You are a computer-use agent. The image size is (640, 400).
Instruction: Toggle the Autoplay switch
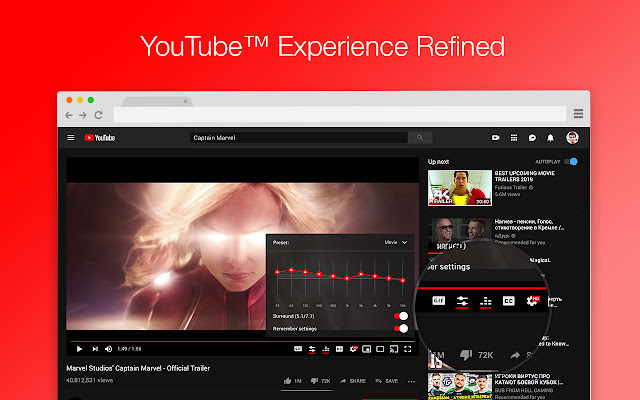click(x=571, y=162)
